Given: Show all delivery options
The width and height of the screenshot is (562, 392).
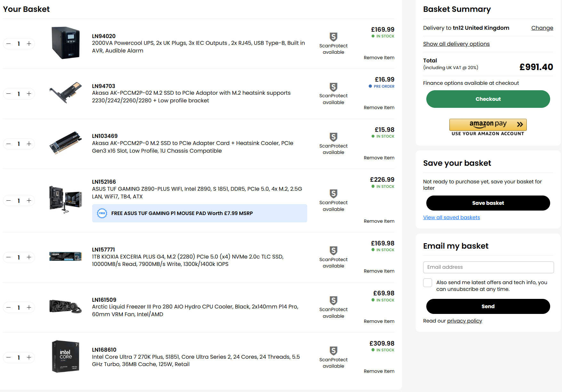Looking at the screenshot, I should pos(456,44).
